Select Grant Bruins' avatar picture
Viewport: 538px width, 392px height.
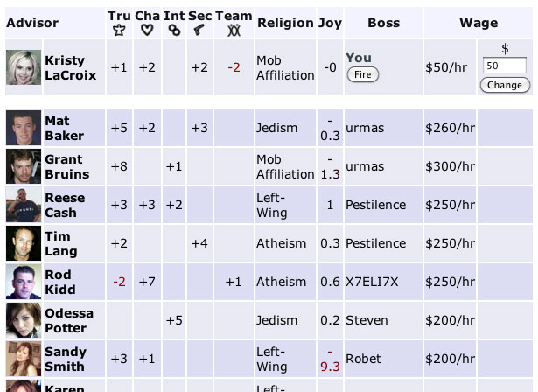pyautogui.click(x=23, y=166)
